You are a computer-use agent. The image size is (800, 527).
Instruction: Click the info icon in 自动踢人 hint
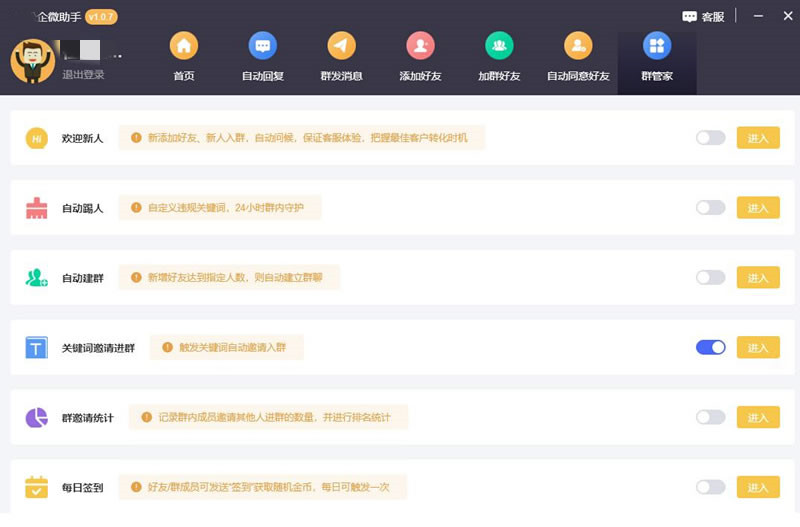(x=136, y=208)
